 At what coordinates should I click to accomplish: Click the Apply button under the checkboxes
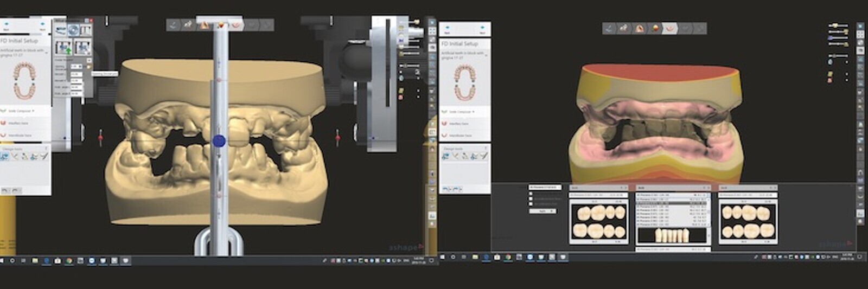542,211
